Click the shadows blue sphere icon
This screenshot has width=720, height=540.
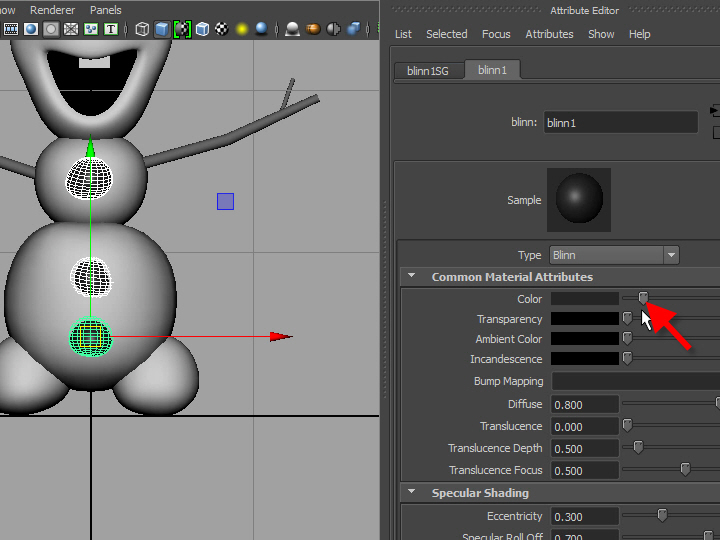(261, 30)
